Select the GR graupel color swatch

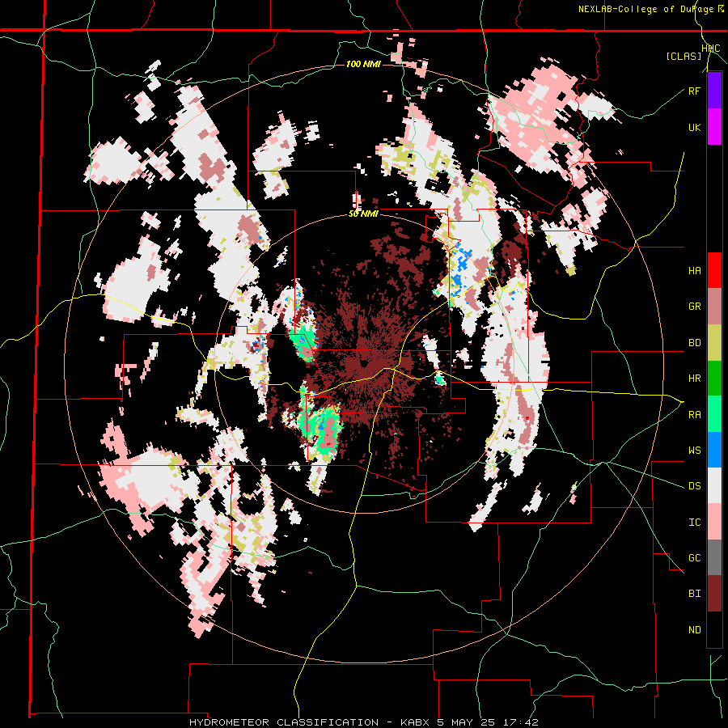coord(714,307)
